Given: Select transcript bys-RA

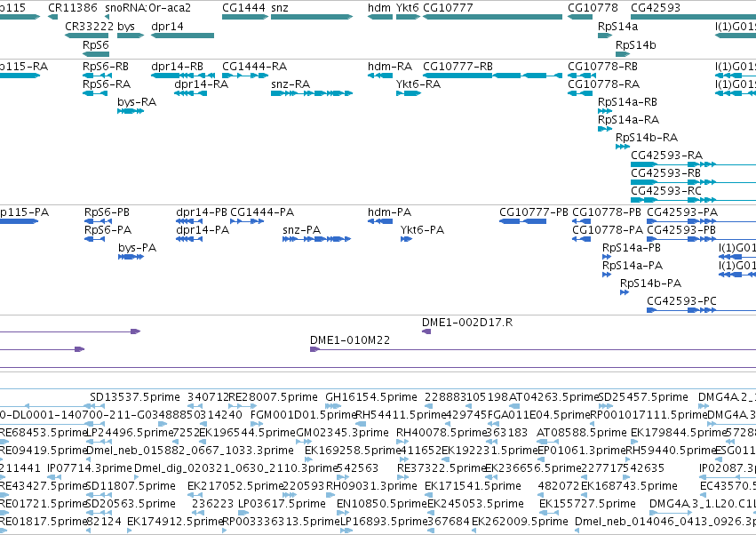Looking at the screenshot, I should [131, 111].
